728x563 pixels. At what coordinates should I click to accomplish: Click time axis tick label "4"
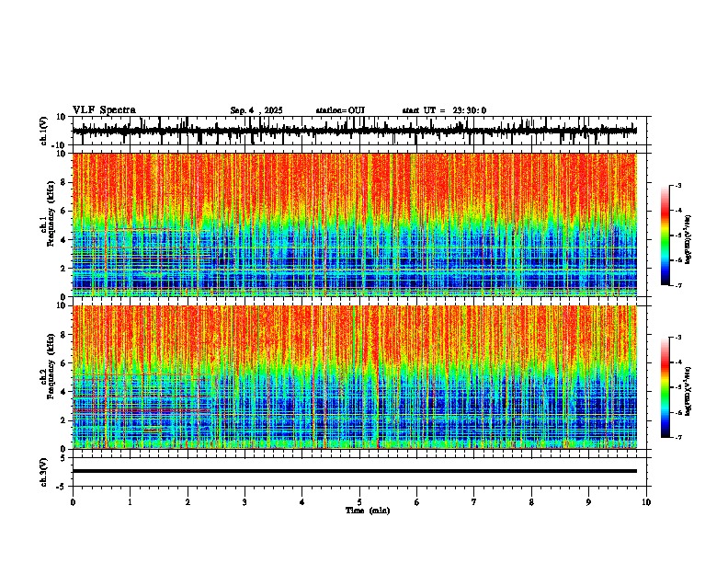[x=302, y=502]
